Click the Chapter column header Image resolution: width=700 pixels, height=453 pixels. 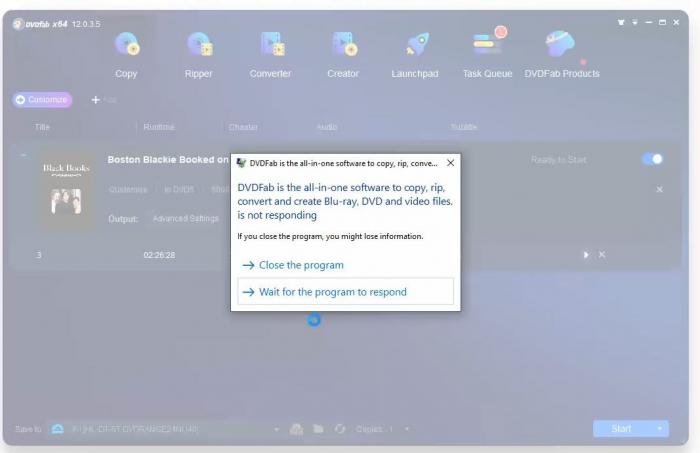[x=243, y=127]
